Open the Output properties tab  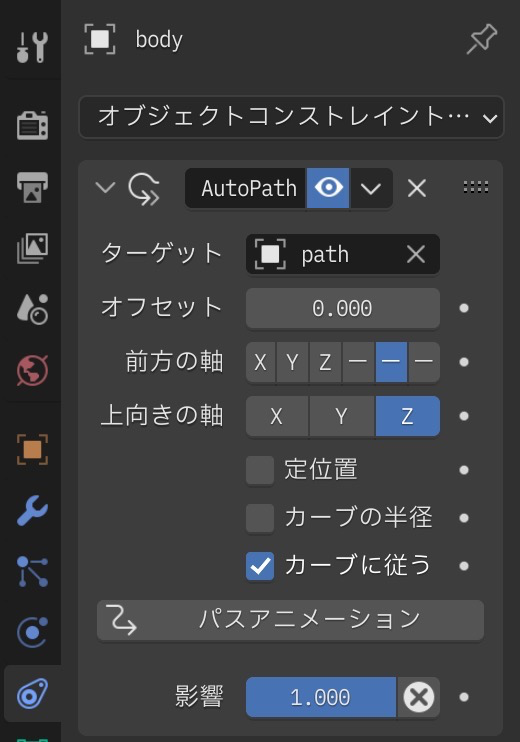click(x=32, y=187)
